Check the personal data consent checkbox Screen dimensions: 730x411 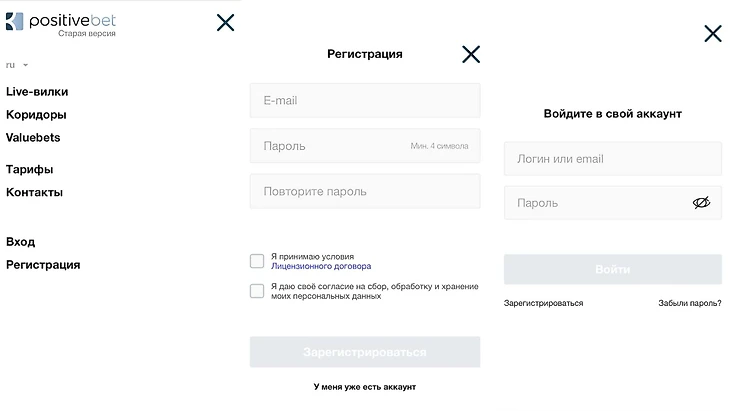point(257,291)
